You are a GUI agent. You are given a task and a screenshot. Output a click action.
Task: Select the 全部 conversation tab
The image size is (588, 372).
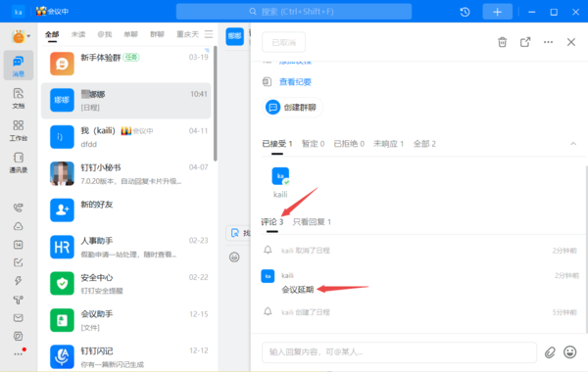[52, 34]
